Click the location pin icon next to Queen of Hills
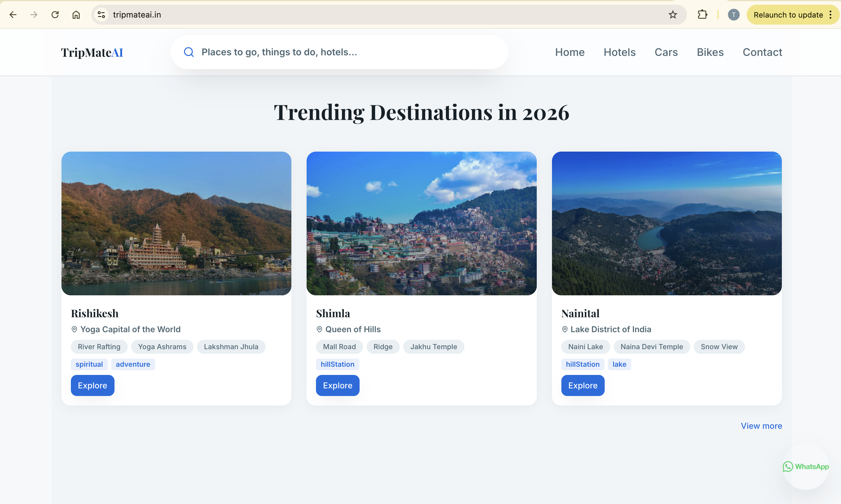This screenshot has height=504, width=841. click(x=319, y=329)
